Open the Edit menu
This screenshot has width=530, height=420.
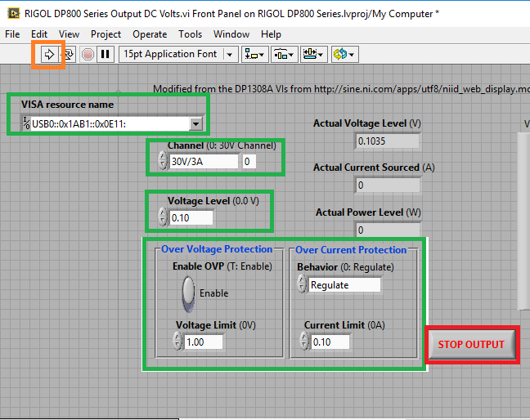pyautogui.click(x=39, y=34)
